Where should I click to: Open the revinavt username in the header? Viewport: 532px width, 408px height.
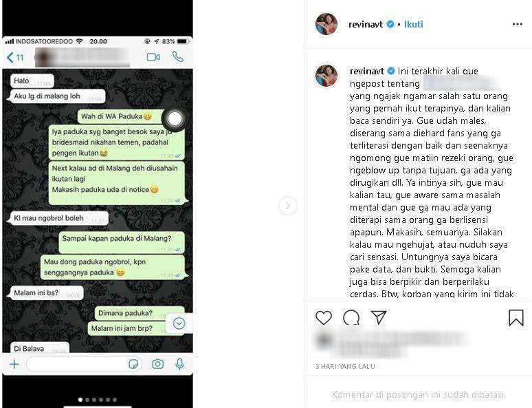[366, 24]
